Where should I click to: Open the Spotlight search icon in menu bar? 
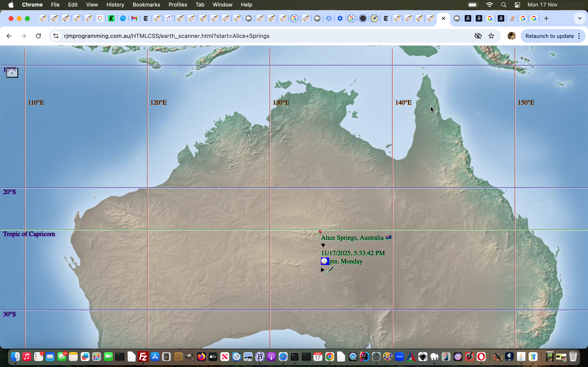(x=503, y=5)
